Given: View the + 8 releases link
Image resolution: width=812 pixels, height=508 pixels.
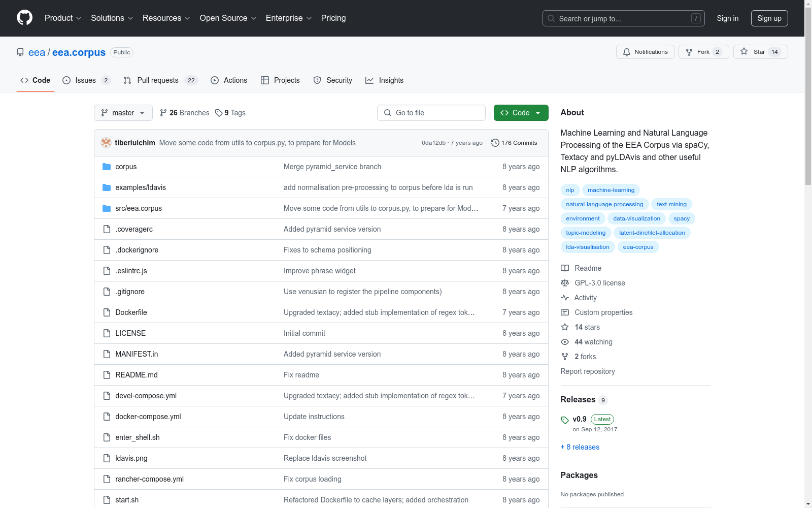Looking at the screenshot, I should click(x=580, y=447).
